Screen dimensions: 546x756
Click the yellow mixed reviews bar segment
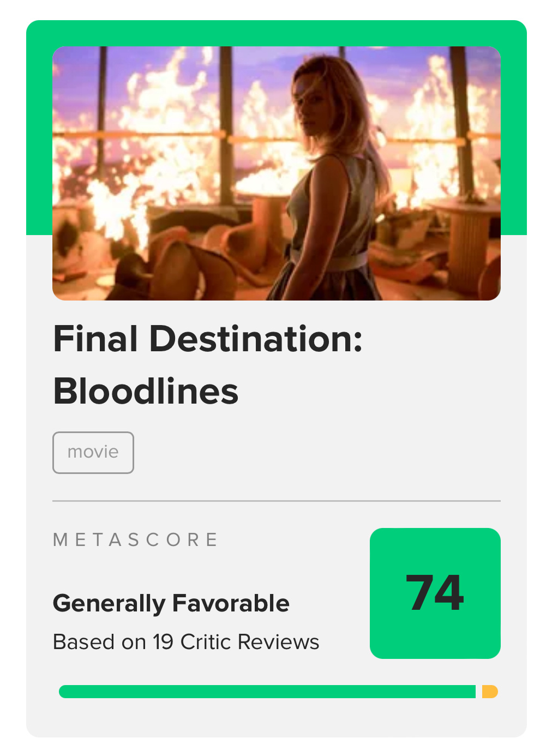[x=490, y=692]
